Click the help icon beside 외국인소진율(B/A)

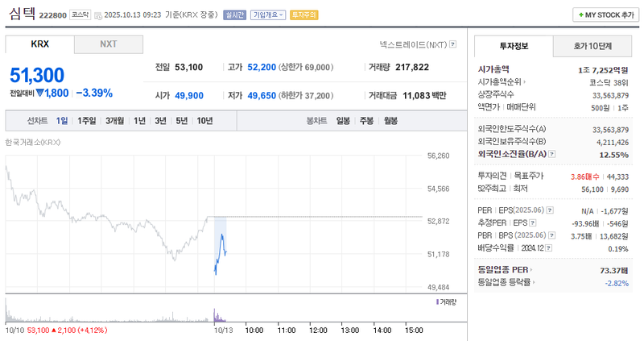(x=552, y=153)
